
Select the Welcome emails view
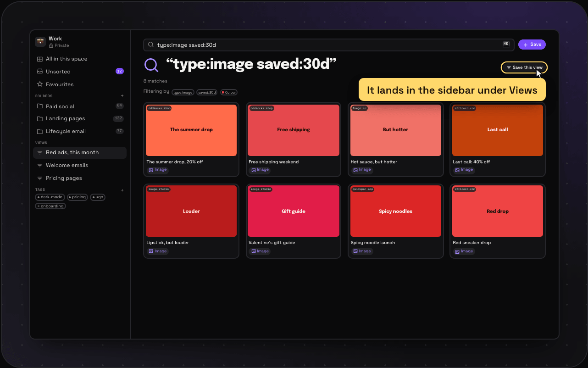tap(80, 165)
